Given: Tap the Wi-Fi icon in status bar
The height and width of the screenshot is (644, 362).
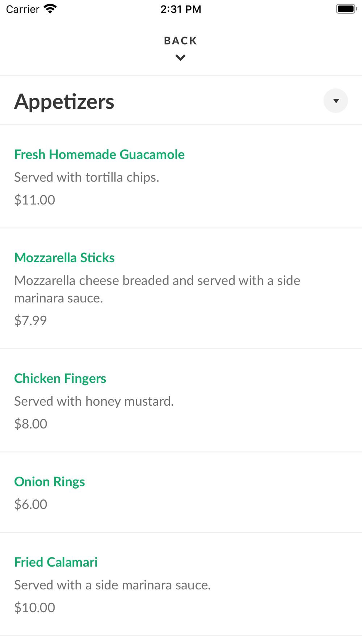Looking at the screenshot, I should point(50,9).
